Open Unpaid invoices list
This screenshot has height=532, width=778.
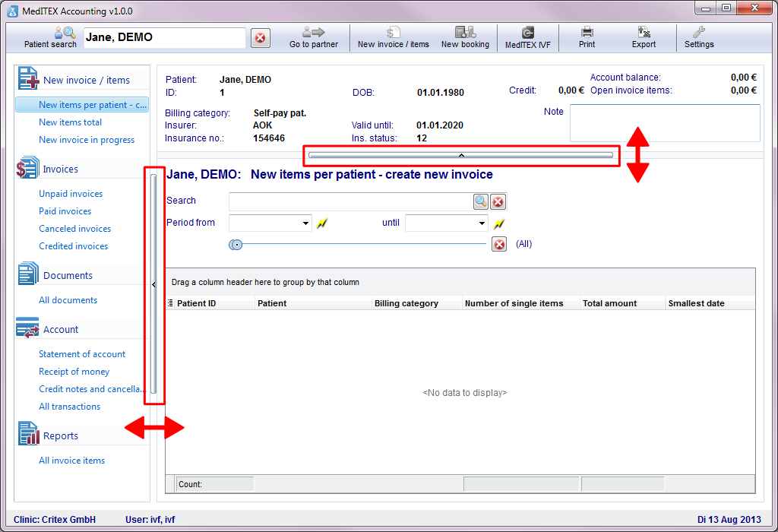click(x=71, y=194)
